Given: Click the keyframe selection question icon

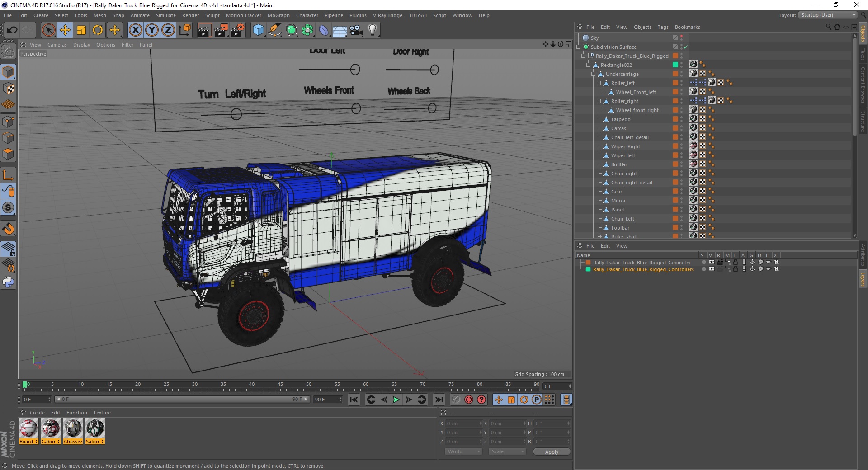Looking at the screenshot, I should tap(481, 399).
